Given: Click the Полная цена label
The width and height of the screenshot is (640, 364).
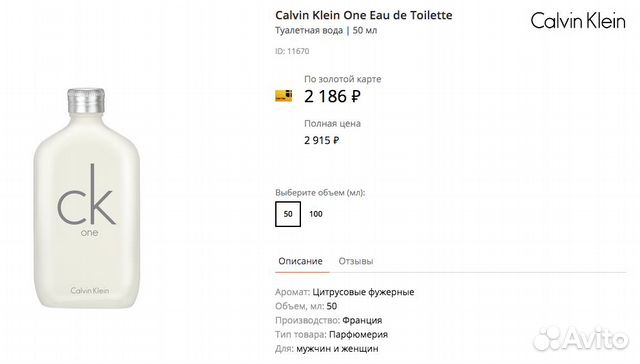Looking at the screenshot, I should point(332,123).
